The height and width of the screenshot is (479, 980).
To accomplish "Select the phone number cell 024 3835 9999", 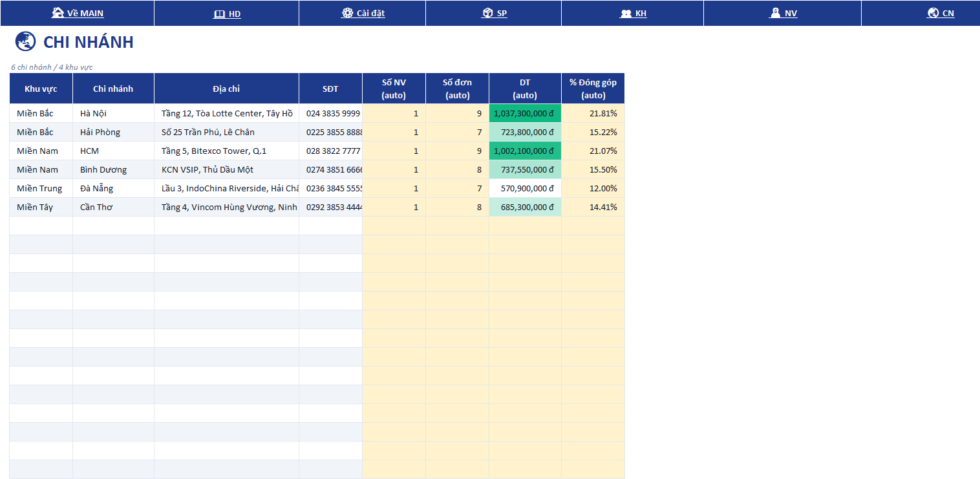I will click(x=330, y=113).
